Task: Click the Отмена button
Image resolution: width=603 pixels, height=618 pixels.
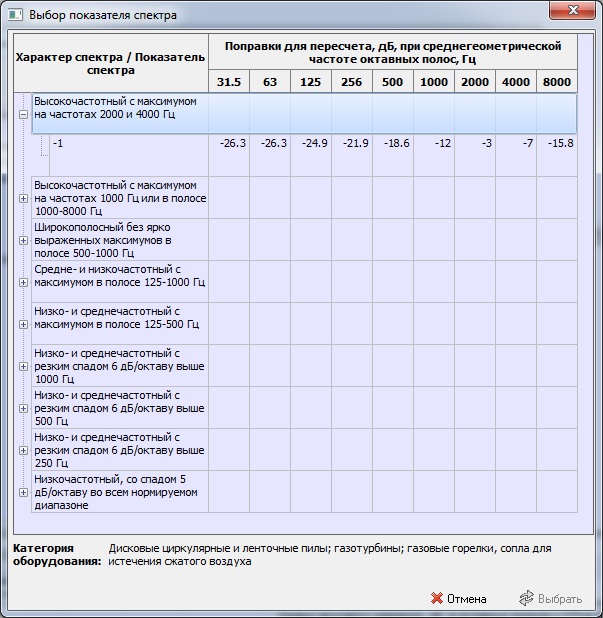Action: [458, 599]
